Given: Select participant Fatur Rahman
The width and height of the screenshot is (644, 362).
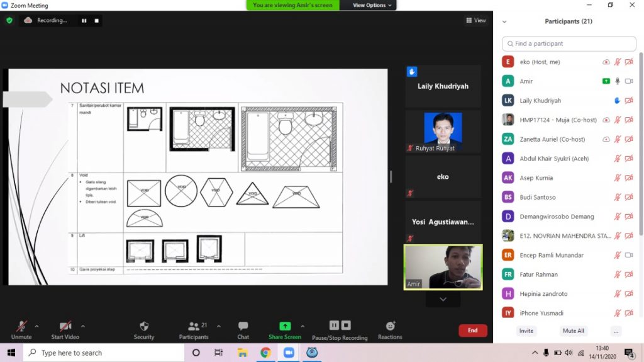Looking at the screenshot, I should pyautogui.click(x=569, y=274).
